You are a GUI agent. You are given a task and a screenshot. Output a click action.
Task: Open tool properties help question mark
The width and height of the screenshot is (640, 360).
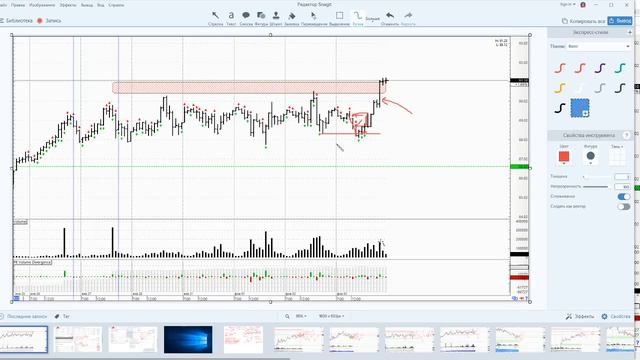627,135
